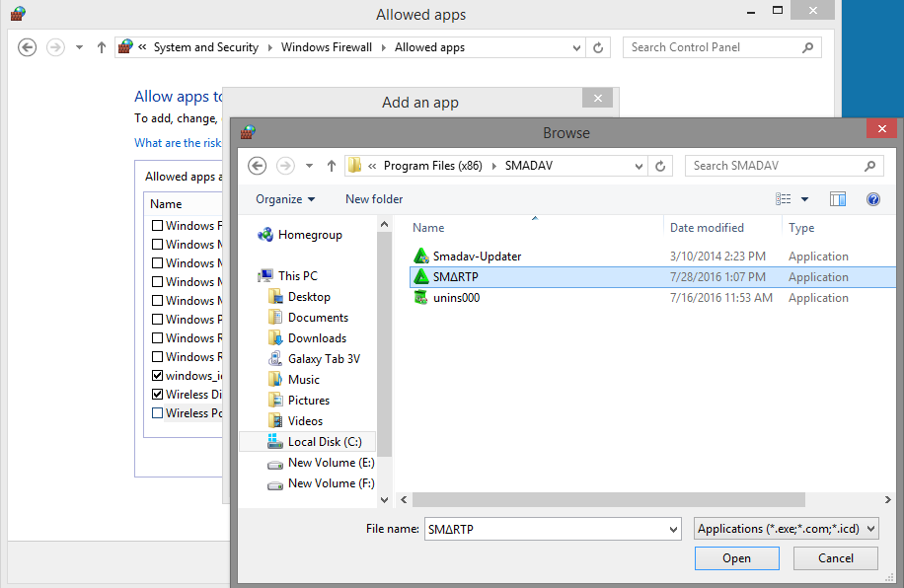
Task: Open help in the Browse dialog
Action: coord(872,199)
